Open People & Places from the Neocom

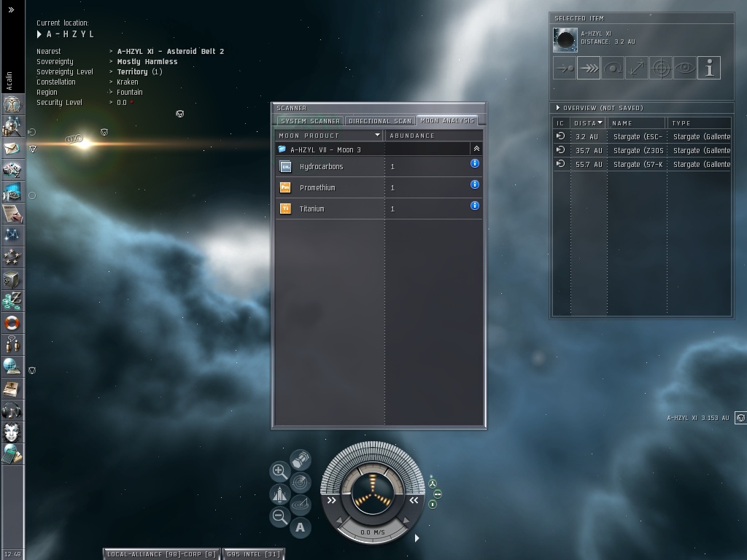tap(12, 126)
